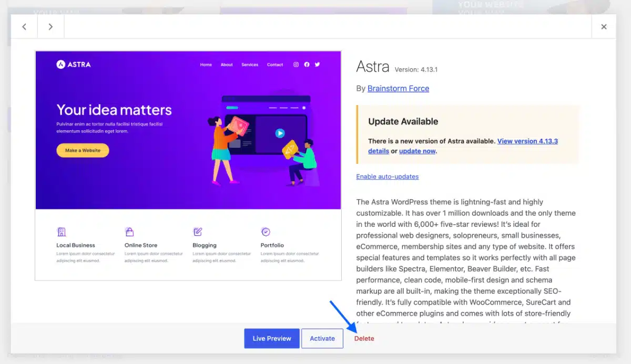Click the Blogging pencil icon
The image size is (631, 364).
click(198, 232)
